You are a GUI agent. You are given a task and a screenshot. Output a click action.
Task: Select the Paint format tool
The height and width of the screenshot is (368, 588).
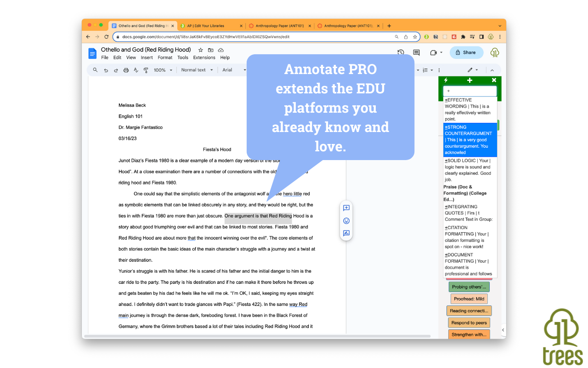coord(146,70)
